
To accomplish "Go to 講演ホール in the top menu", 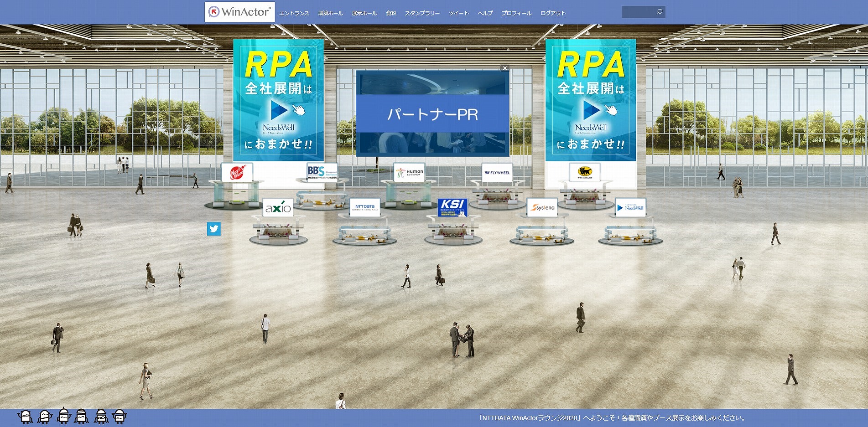I will point(330,13).
